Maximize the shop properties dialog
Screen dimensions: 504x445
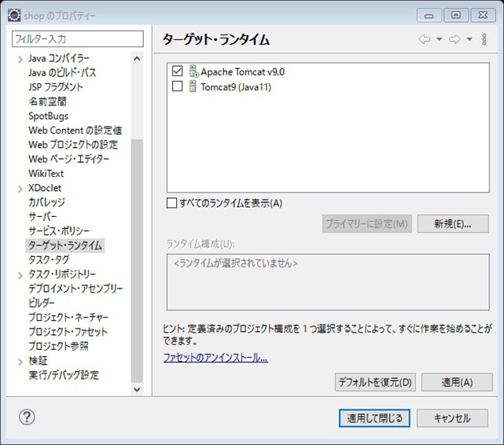[456, 15]
